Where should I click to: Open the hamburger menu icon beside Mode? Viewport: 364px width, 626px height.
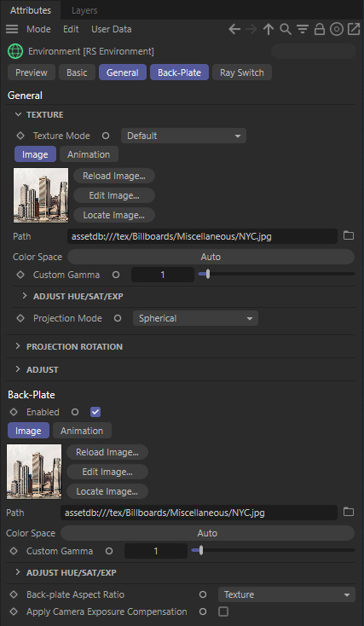[x=12, y=29]
